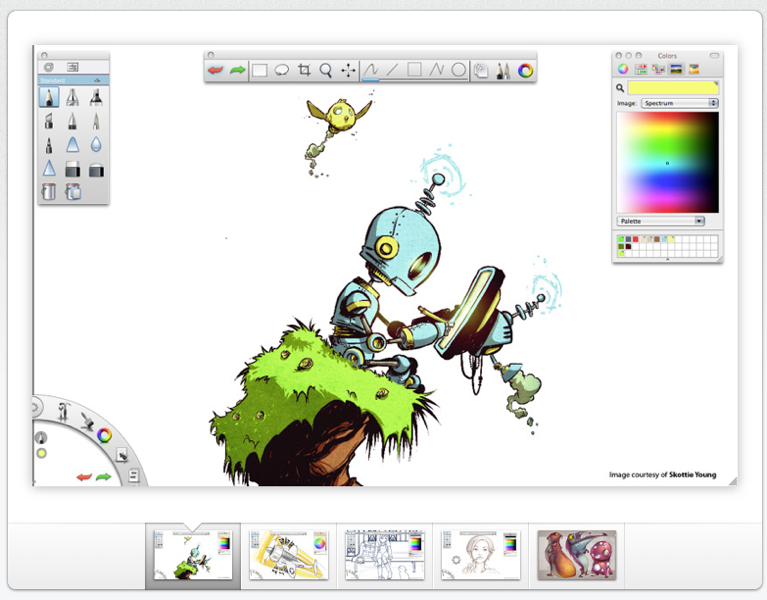Select the Rectangular selection tool

click(x=260, y=71)
